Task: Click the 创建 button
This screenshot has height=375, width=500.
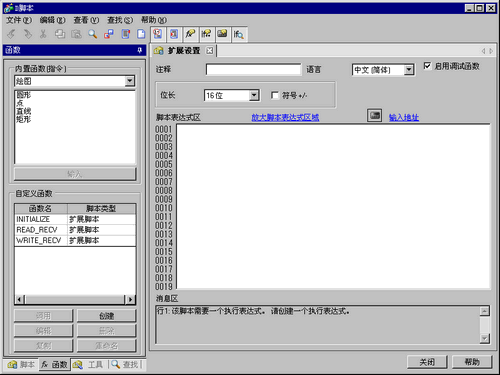Action: (x=107, y=316)
